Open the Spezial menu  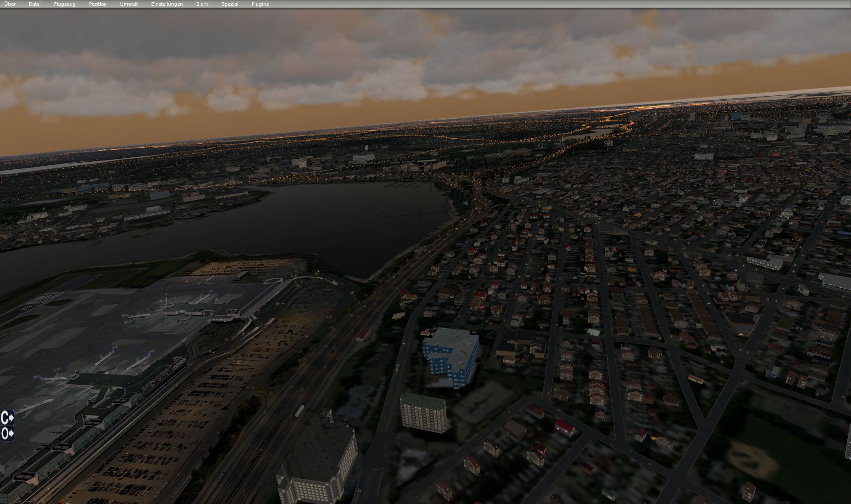230,4
